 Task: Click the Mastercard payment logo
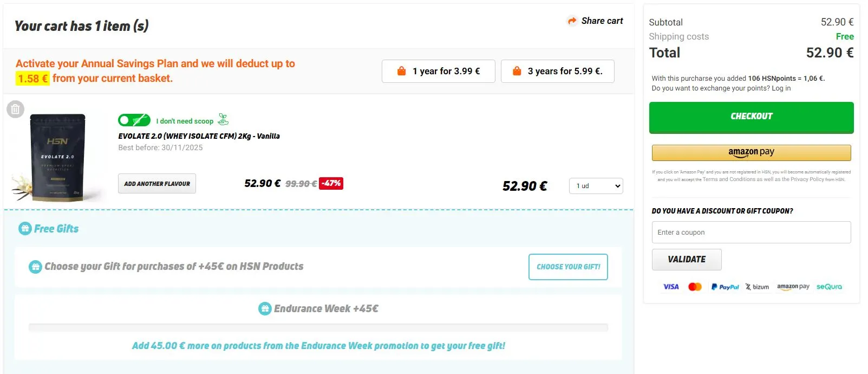coord(695,287)
